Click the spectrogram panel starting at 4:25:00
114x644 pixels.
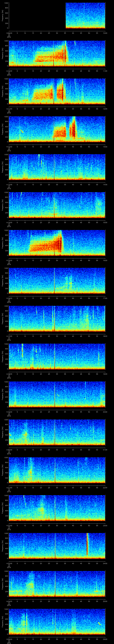pyautogui.click(x=57, y=621)
